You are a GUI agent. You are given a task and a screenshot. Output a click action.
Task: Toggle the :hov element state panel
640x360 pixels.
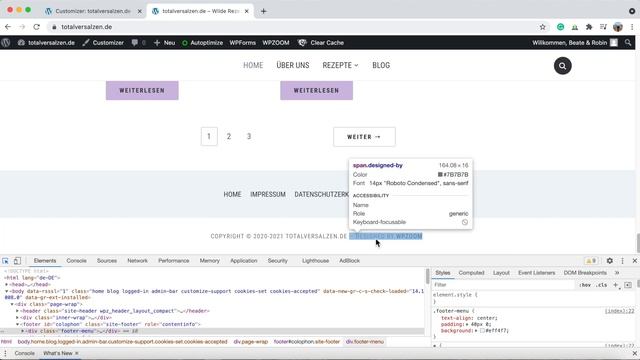585,285
